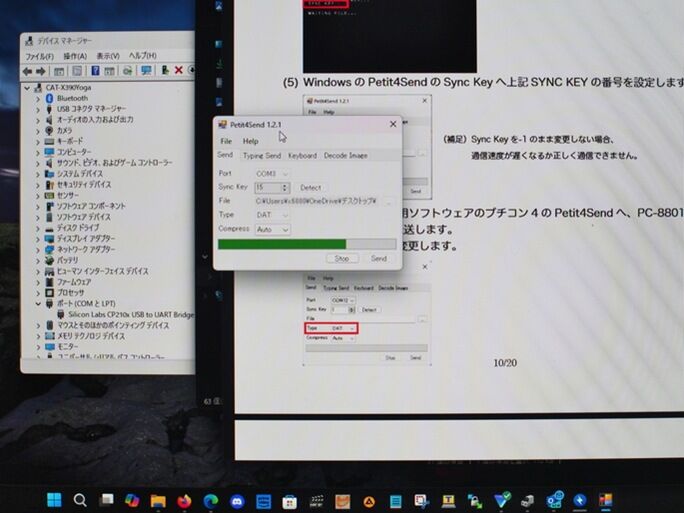Click the Silicon Labs CP210x device icon

tap(61, 314)
